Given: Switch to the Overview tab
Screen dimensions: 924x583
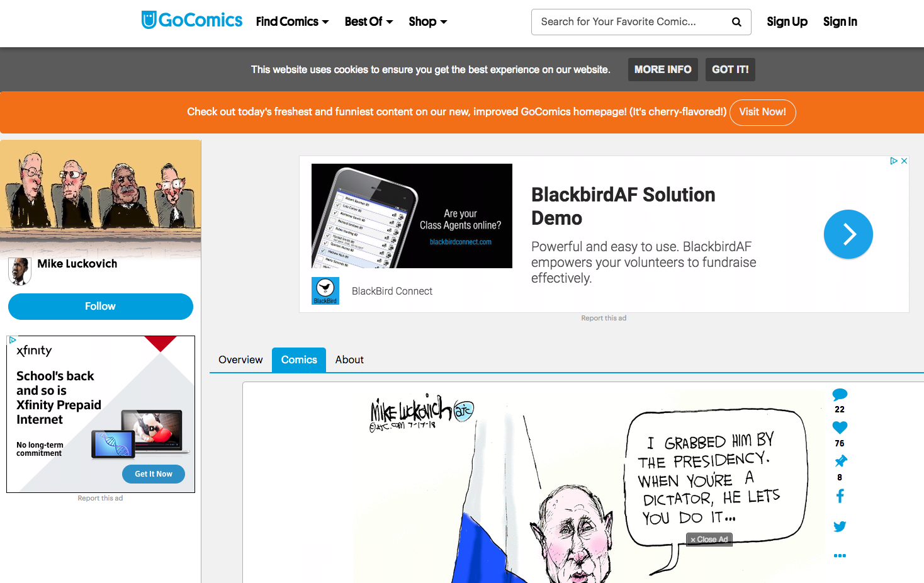Looking at the screenshot, I should [x=240, y=359].
